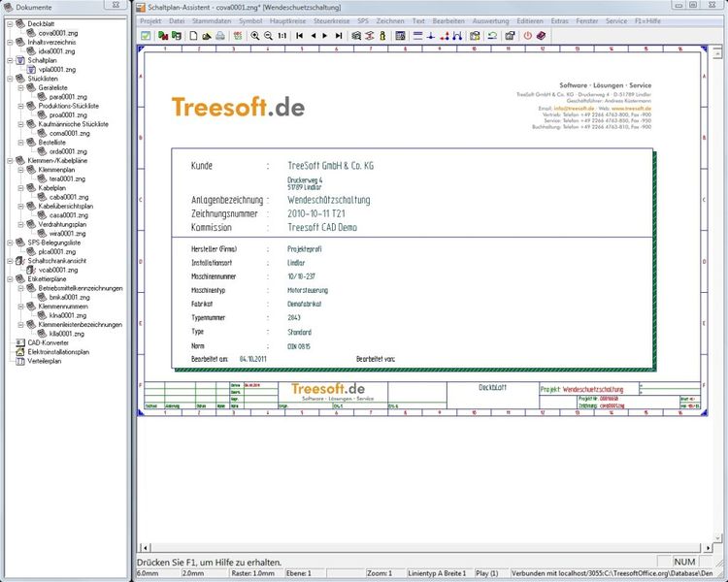This screenshot has width=728, height=582.
Task: Click the red power button icon
Action: coord(527,36)
